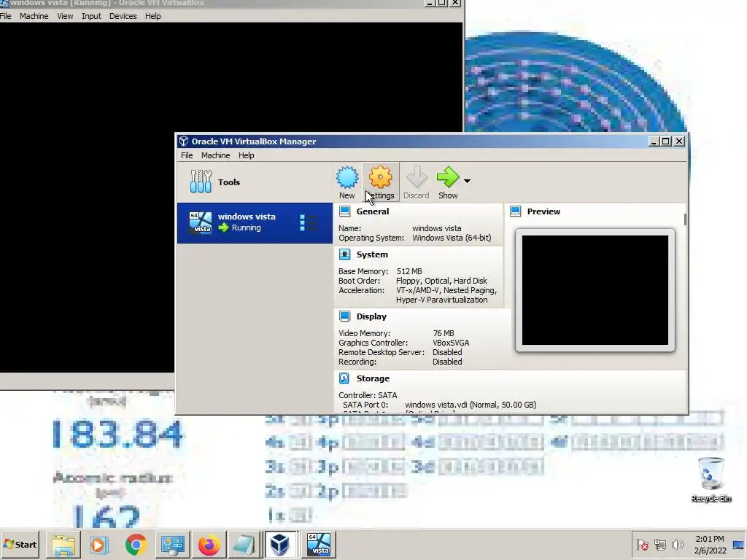Launch Firefox from the taskbar
747x560 pixels.
pyautogui.click(x=209, y=545)
